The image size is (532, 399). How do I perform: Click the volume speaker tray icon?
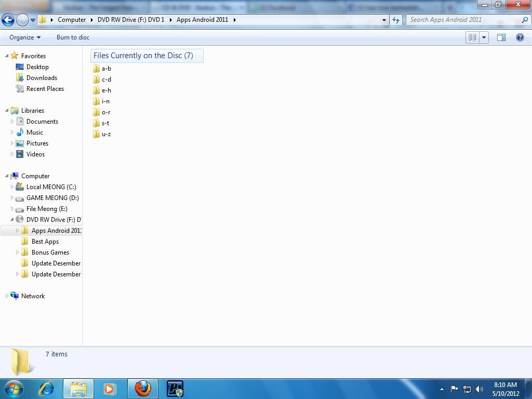480,389
